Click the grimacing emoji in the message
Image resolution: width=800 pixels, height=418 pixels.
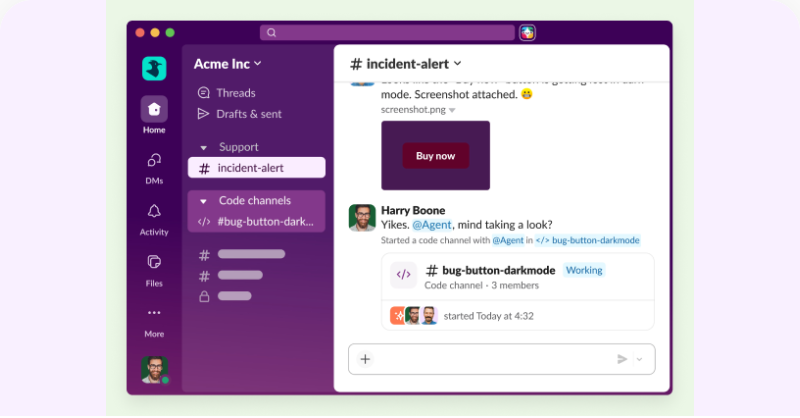tap(527, 94)
